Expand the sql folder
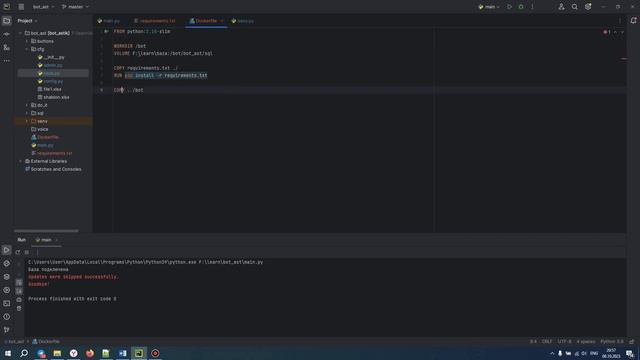 click(27, 113)
